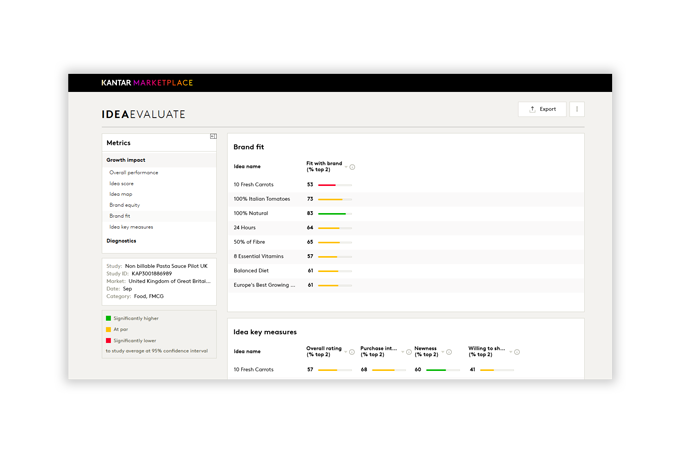The image size is (680, 453).
Task: Select Idea score in Metrics
Action: pyautogui.click(x=121, y=183)
